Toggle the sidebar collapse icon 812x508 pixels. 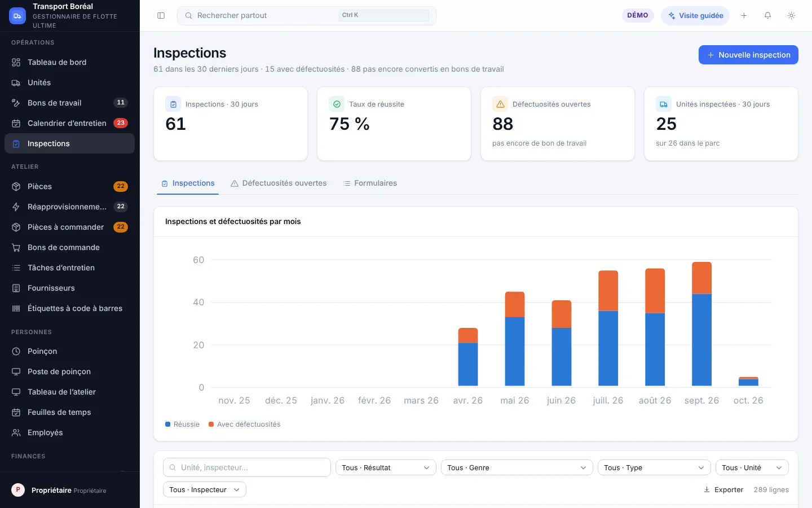(x=161, y=16)
